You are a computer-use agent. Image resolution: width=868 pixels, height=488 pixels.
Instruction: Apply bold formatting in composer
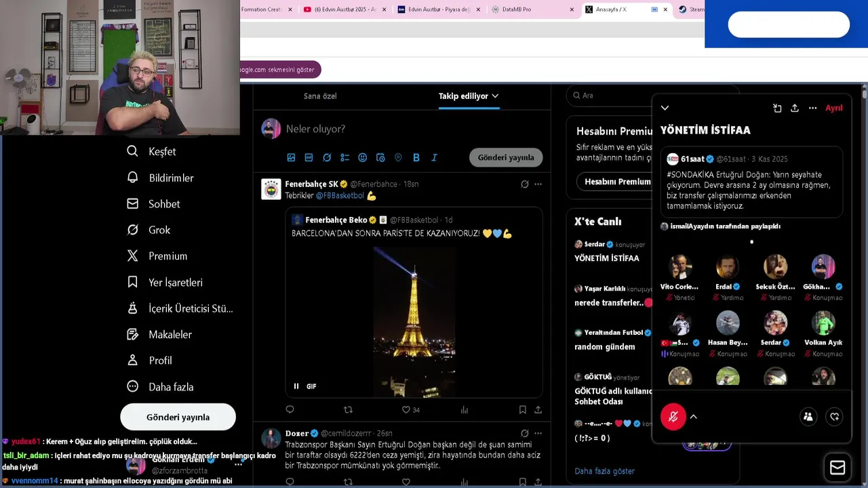[x=416, y=157]
